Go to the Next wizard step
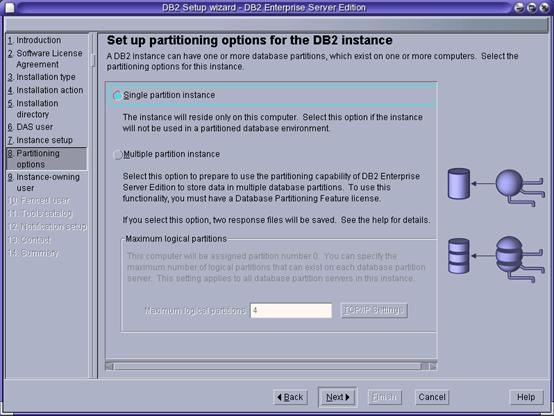Image resolution: width=554 pixels, height=416 pixels. (x=337, y=397)
